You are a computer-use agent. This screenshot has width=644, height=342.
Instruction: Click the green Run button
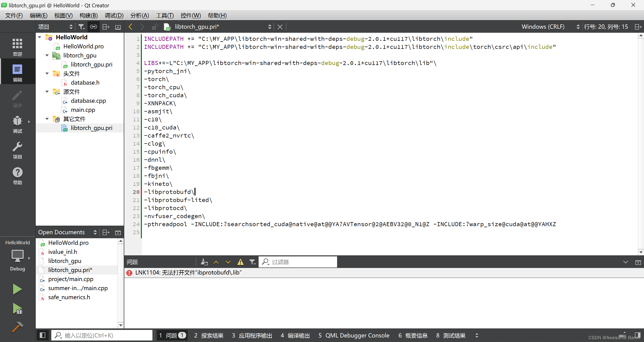coord(17,289)
